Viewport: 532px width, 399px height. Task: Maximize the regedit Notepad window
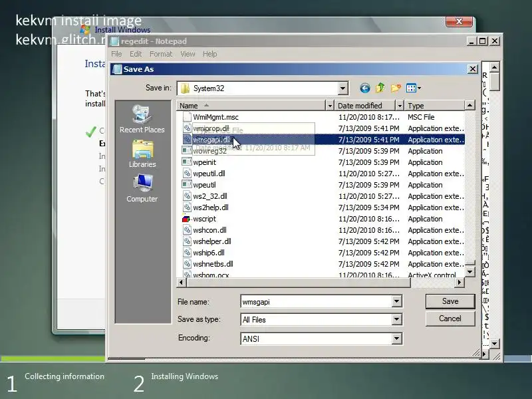[483, 41]
